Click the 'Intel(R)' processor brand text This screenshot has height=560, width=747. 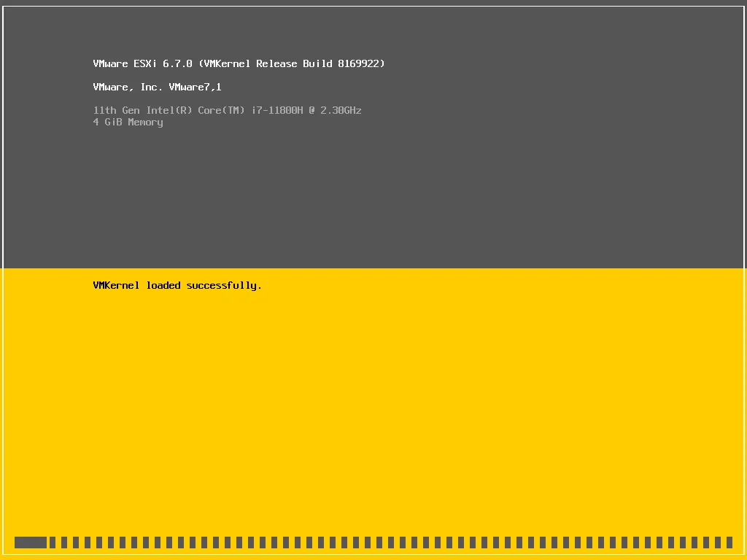169,111
